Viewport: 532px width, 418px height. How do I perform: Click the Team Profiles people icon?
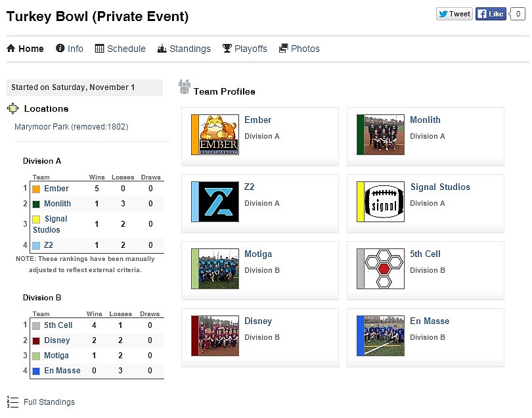[x=185, y=87]
